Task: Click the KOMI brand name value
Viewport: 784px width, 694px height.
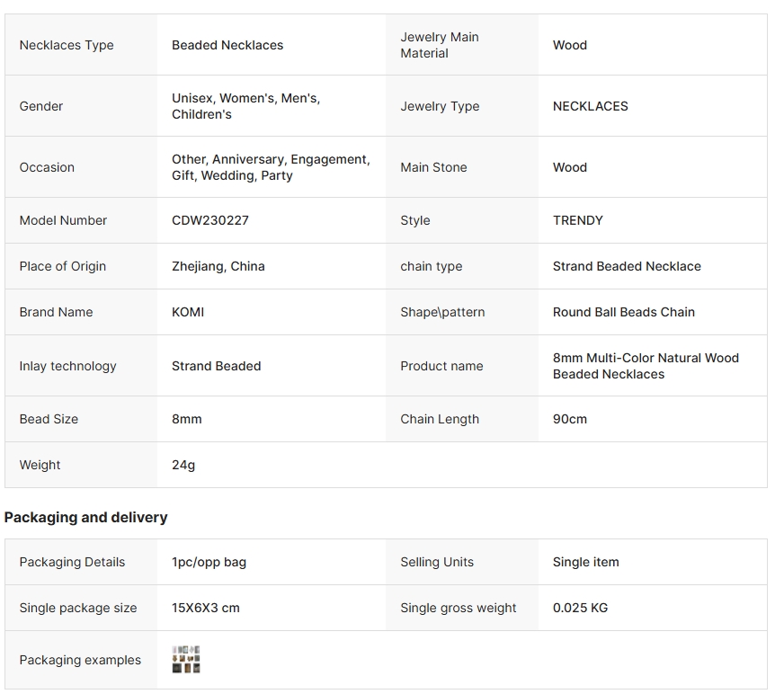Action: click(188, 312)
